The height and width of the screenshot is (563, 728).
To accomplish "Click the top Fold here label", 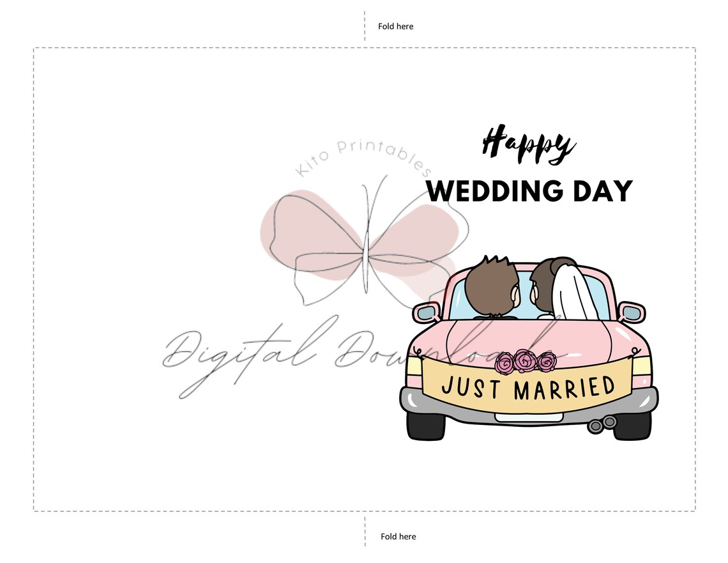I will tap(397, 26).
